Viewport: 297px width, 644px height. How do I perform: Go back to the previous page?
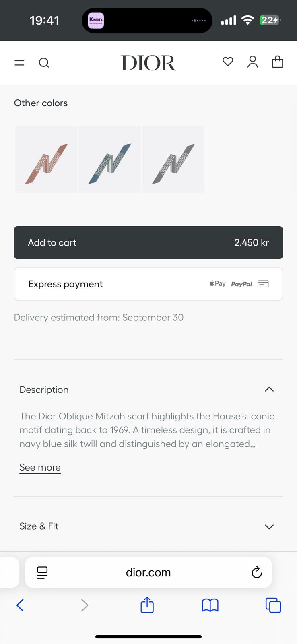[x=20, y=605]
